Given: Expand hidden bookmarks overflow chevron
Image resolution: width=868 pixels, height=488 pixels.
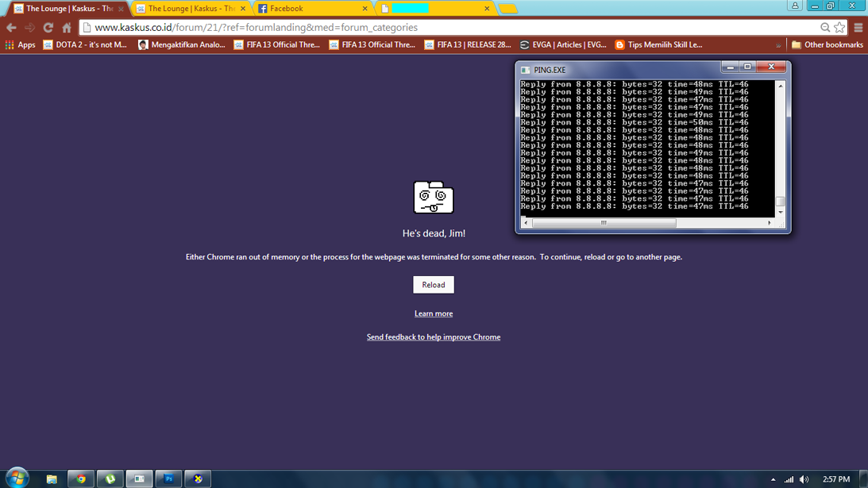Looking at the screenshot, I should click(778, 45).
